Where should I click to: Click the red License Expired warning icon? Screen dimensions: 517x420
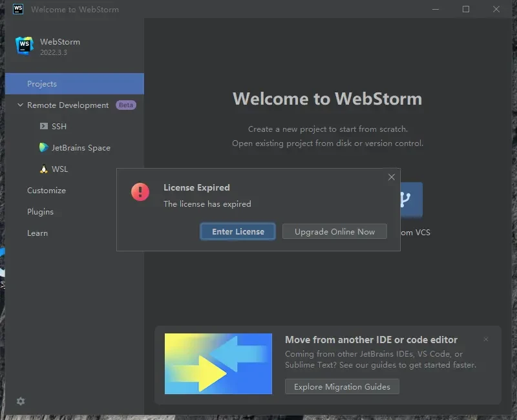(x=140, y=191)
